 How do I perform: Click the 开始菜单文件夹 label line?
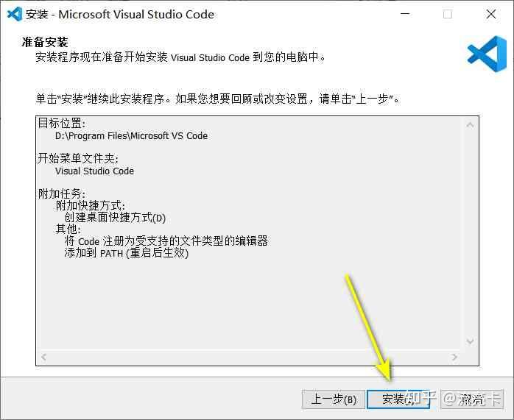(78, 158)
